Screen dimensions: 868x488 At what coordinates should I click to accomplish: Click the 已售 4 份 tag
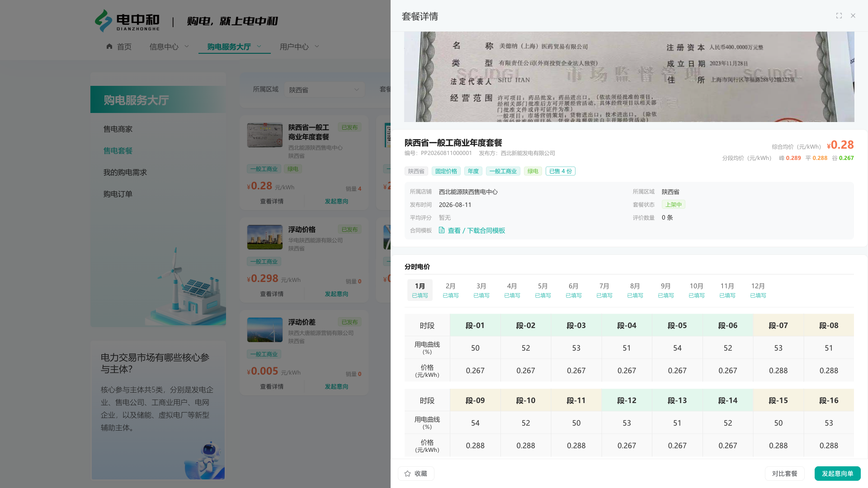click(x=561, y=171)
